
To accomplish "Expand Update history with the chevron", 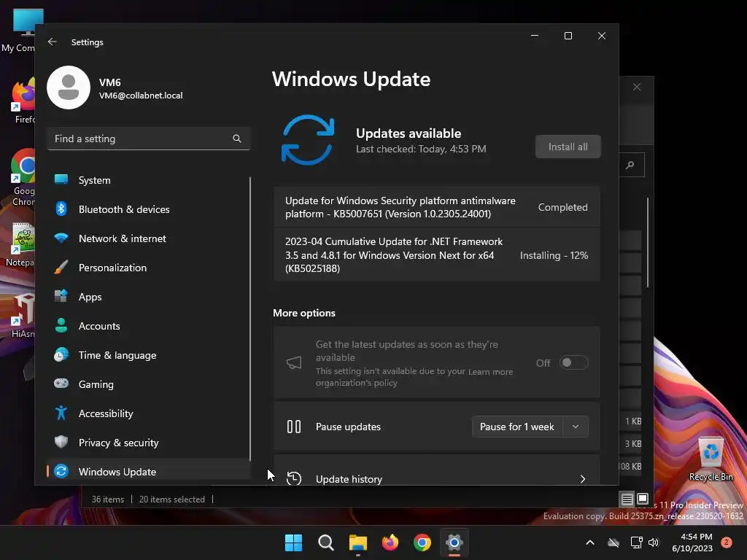I will (x=582, y=479).
